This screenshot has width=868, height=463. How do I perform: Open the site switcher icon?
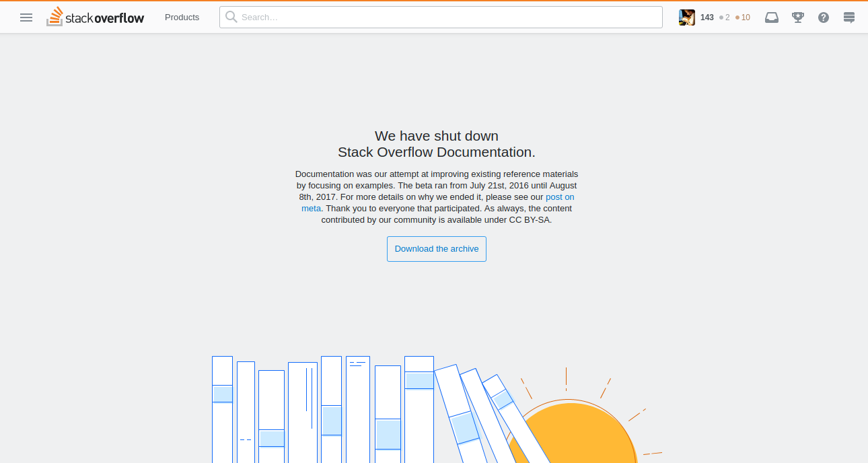(849, 17)
